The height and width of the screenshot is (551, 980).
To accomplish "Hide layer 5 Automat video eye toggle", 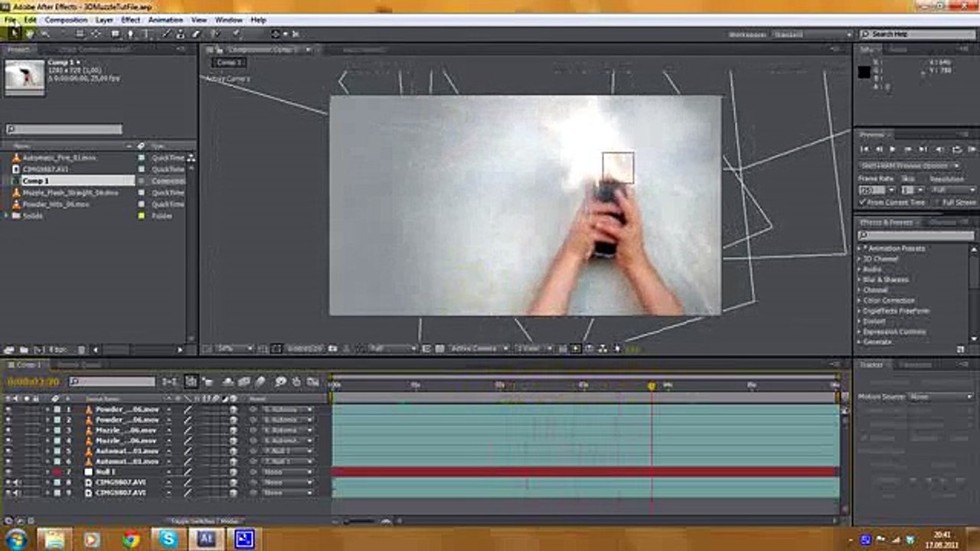I will coord(8,451).
